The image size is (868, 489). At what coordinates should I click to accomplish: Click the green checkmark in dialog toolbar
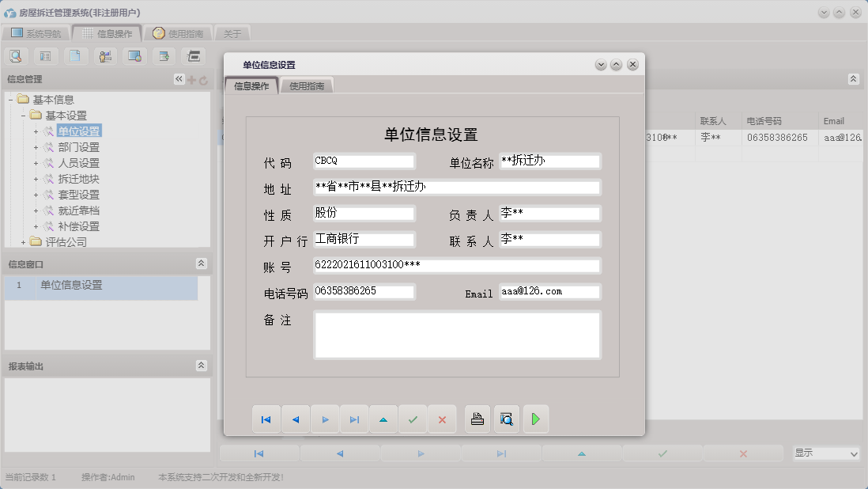(x=413, y=419)
